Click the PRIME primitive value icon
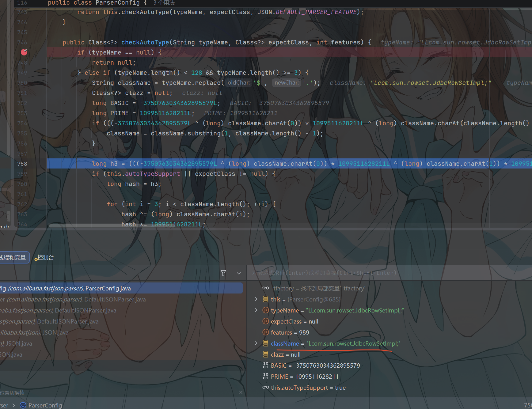This screenshot has height=409, width=532. coord(266,377)
